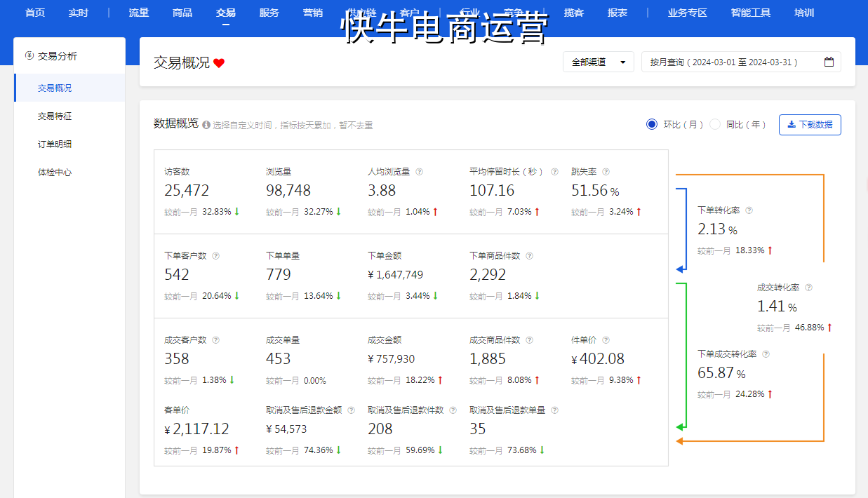868x498 pixels.
Task: Click the 客单价 value ¥2,117.12
Action: 196,429
